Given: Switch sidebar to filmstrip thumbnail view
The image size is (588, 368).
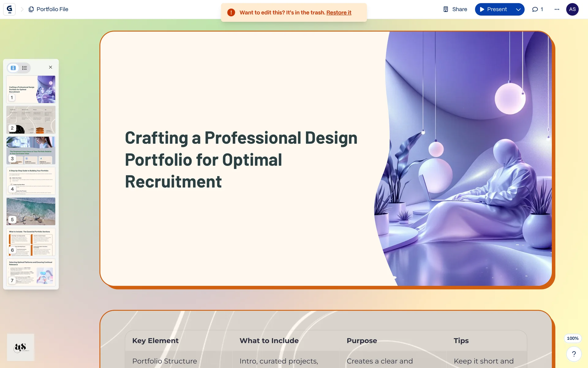Looking at the screenshot, I should (13, 68).
